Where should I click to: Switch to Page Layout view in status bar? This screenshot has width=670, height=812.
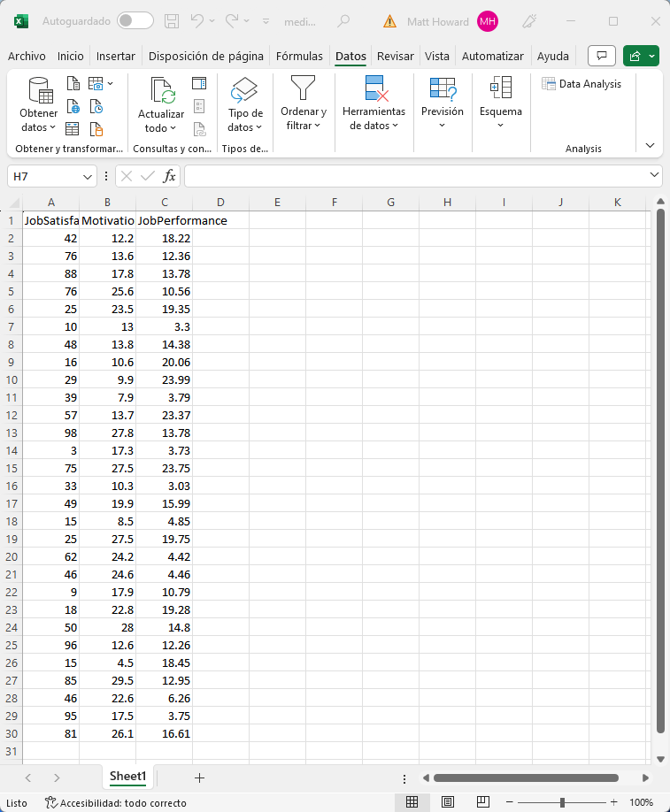(x=448, y=802)
